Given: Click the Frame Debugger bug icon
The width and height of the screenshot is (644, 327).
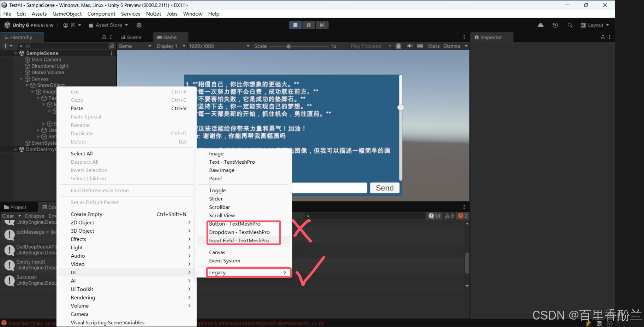Looking at the screenshot, I should [x=399, y=46].
